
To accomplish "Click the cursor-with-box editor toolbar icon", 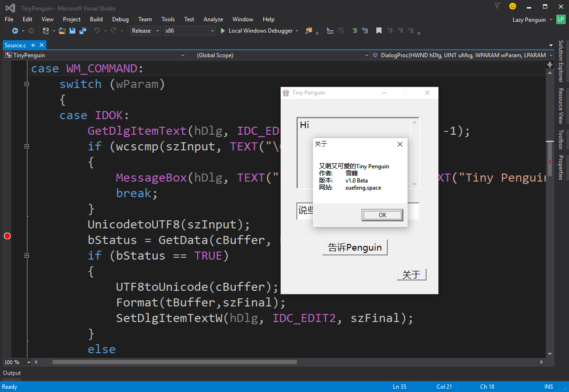I will pyautogui.click(x=330, y=31).
